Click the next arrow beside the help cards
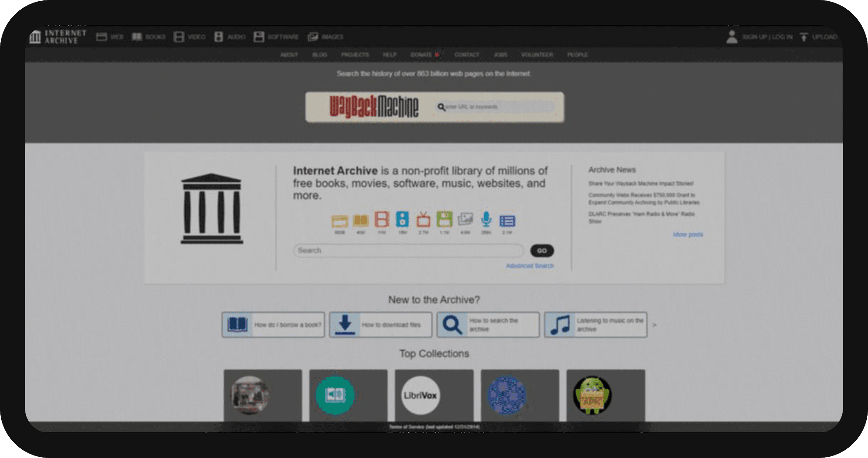The height and width of the screenshot is (458, 868). (x=654, y=325)
